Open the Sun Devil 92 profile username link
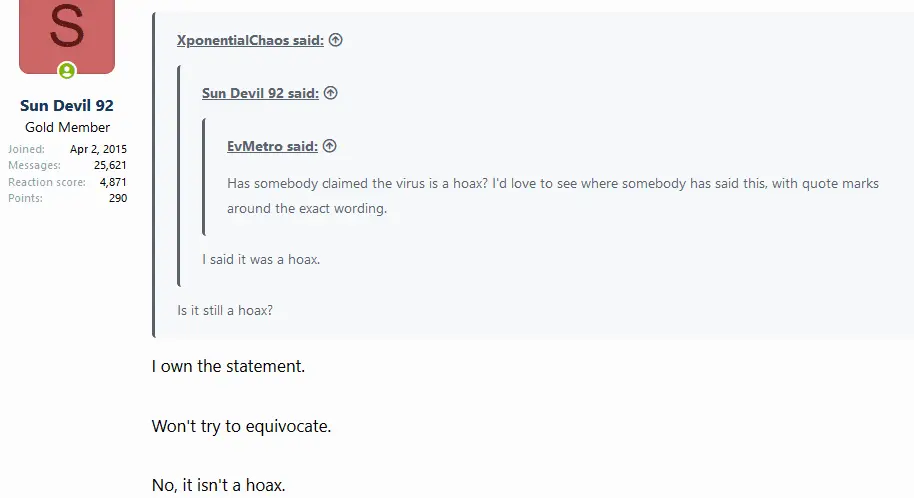The image size is (914, 498). (x=67, y=106)
